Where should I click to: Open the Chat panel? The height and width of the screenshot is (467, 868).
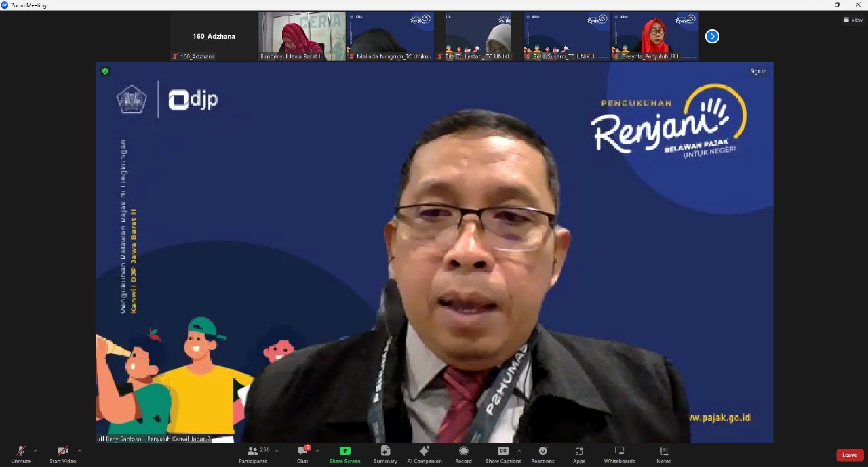pos(302,454)
